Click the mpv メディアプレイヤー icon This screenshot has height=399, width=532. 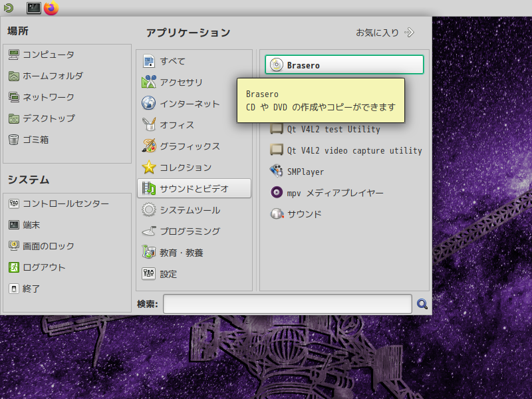point(277,192)
